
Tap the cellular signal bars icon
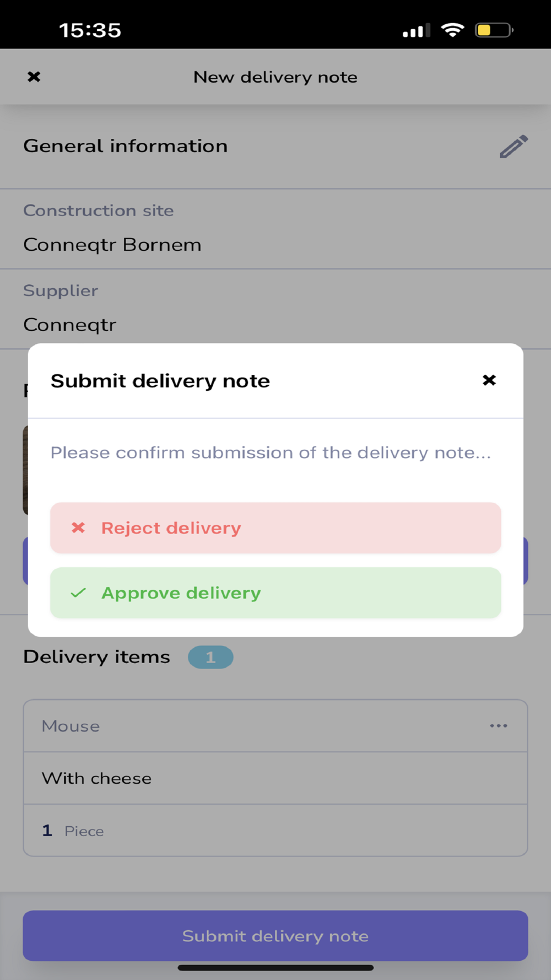(417, 30)
